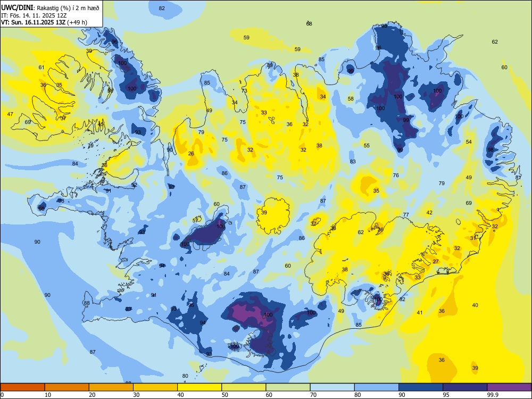Click the 'IT: Fös. 14. 11. 2025 12Z' line
The height and width of the screenshot is (399, 532).
(34, 15)
